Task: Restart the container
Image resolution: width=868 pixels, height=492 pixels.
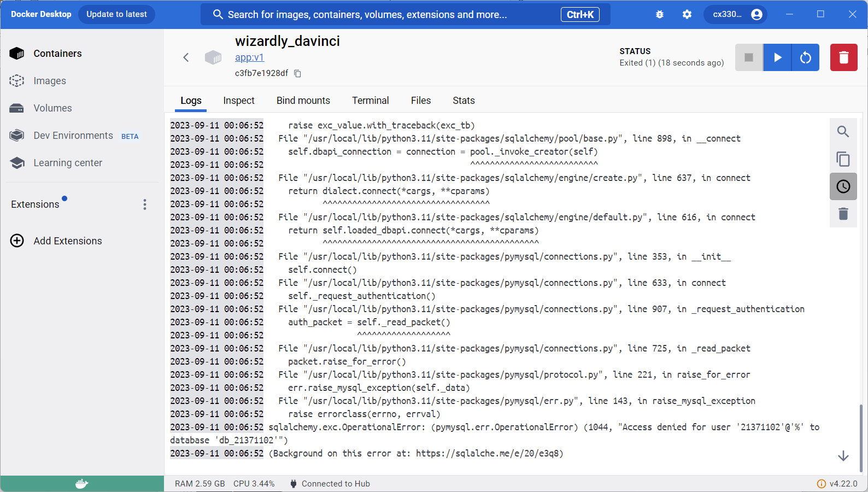Action: click(x=806, y=57)
